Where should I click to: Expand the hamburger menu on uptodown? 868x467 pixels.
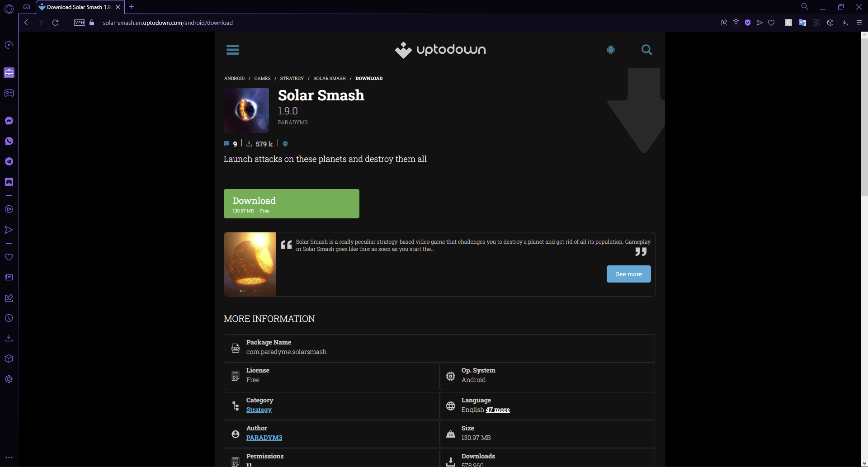click(233, 50)
